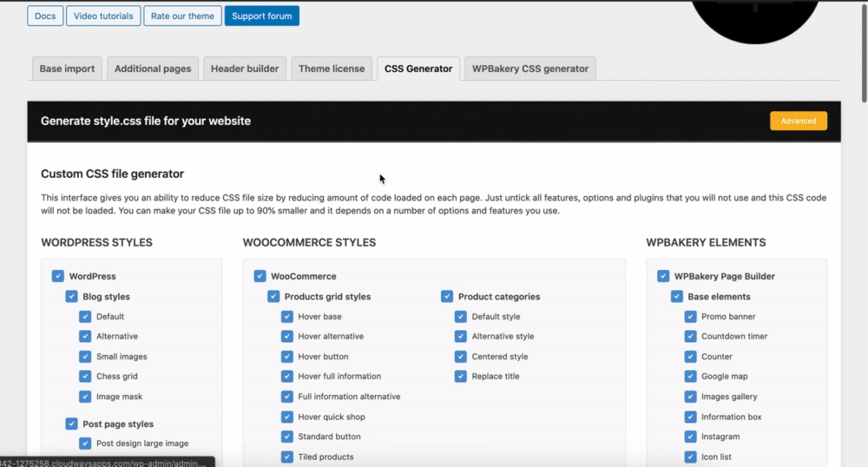Toggle the Default style checkbox
This screenshot has width=868, height=467.
[461, 317]
